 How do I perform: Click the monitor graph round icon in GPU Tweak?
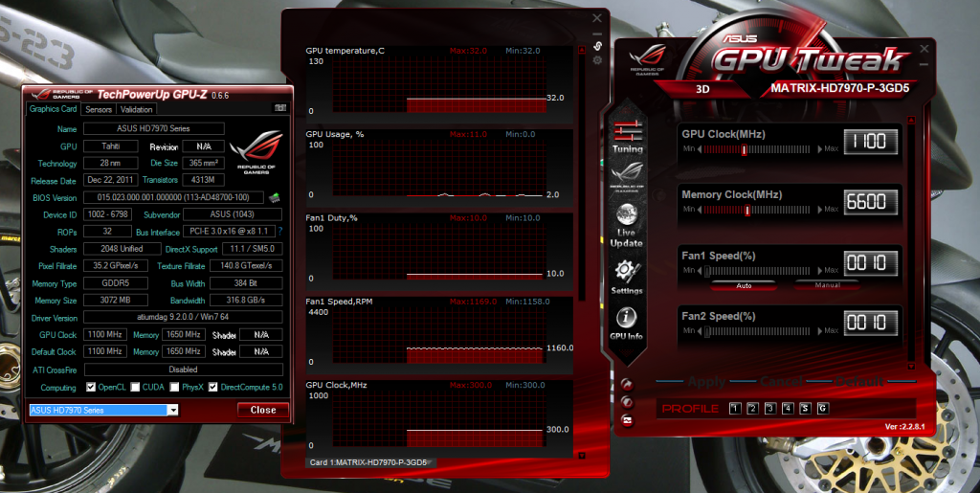[628, 420]
